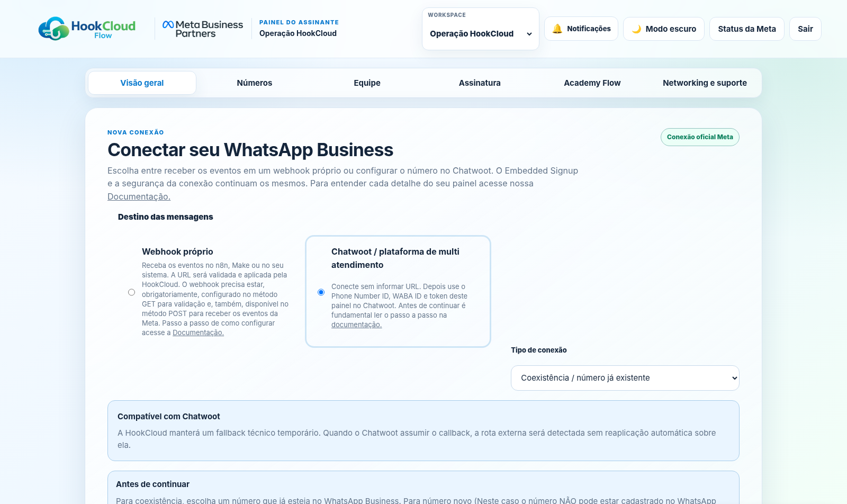Open the Documentação link under the heading
The height and width of the screenshot is (504, 847).
tap(139, 196)
